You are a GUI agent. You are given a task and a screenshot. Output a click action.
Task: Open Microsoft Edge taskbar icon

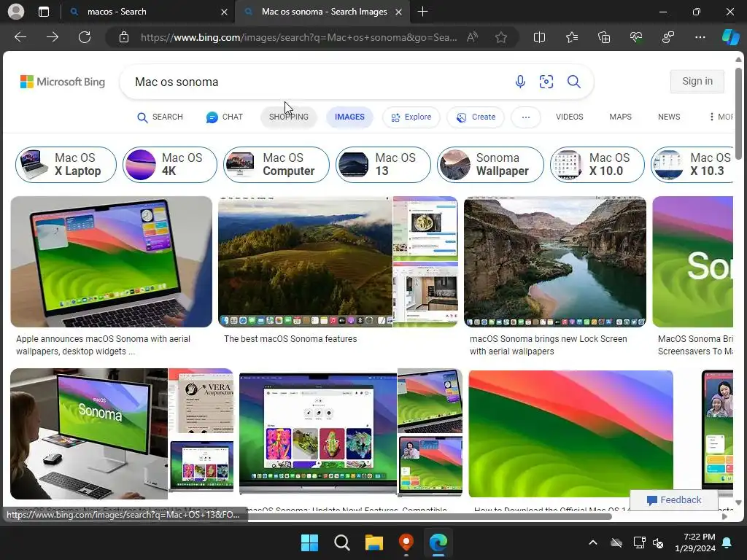tap(438, 542)
